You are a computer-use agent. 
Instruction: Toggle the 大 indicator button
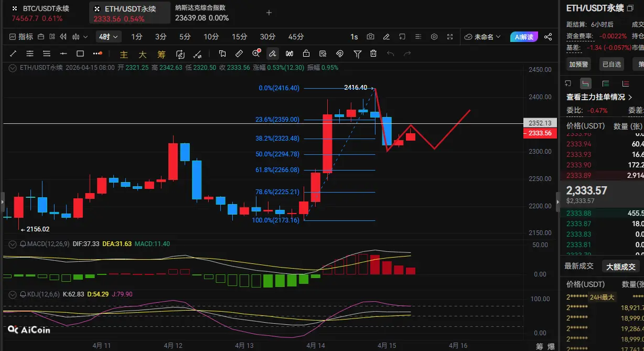pyautogui.click(x=143, y=54)
